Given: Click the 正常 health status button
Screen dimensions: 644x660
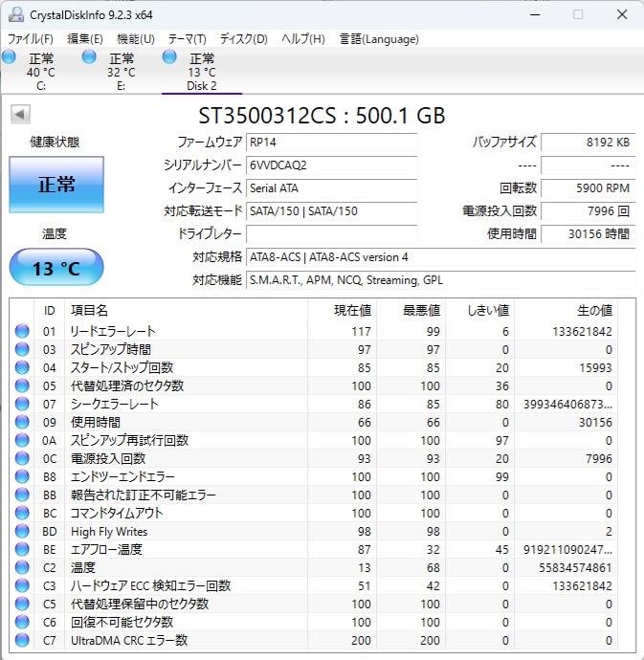Looking at the screenshot, I should [56, 185].
